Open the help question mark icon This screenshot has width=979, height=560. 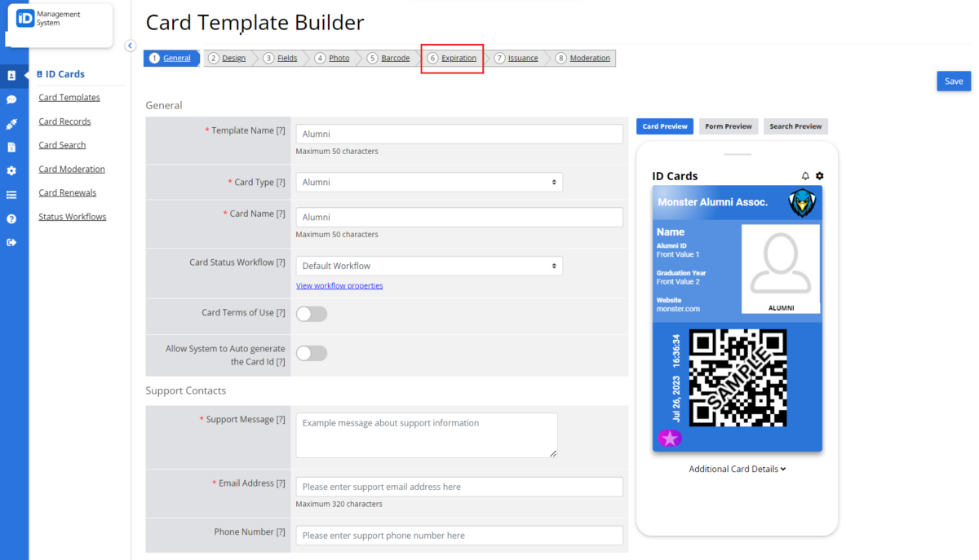click(12, 218)
